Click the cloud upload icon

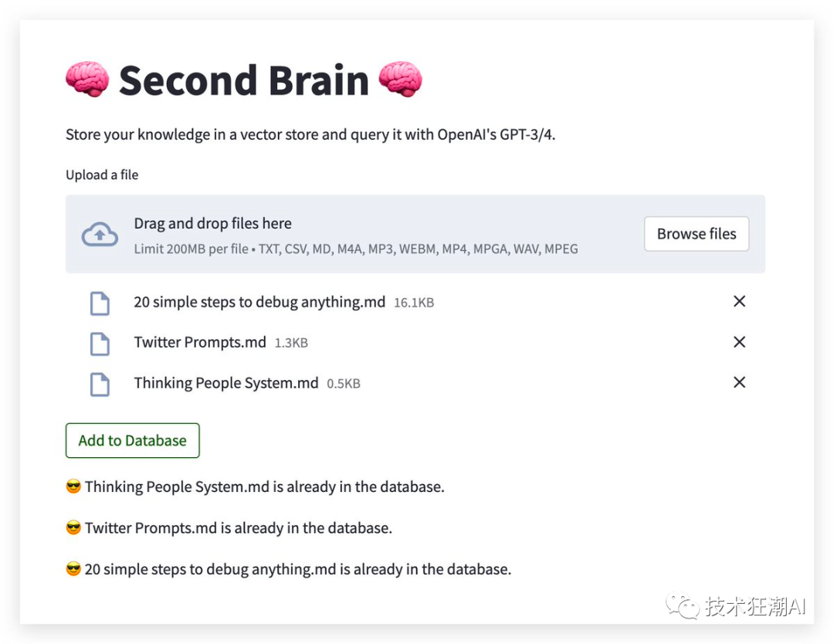100,234
